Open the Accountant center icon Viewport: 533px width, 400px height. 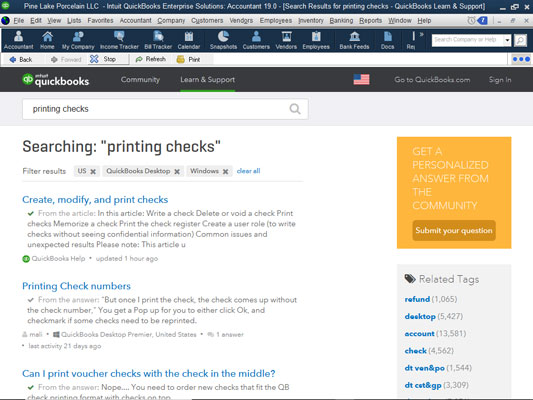pyautogui.click(x=18, y=40)
